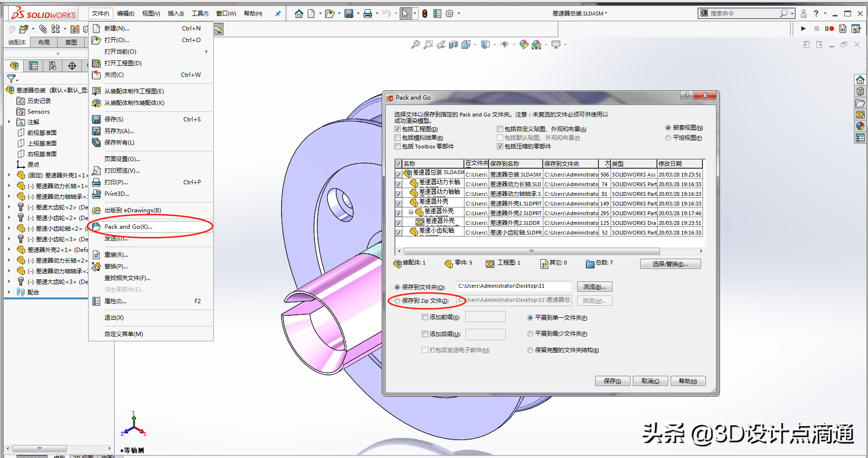The width and height of the screenshot is (868, 458).
Task: Click Zoom to Area icon
Action: click(428, 44)
